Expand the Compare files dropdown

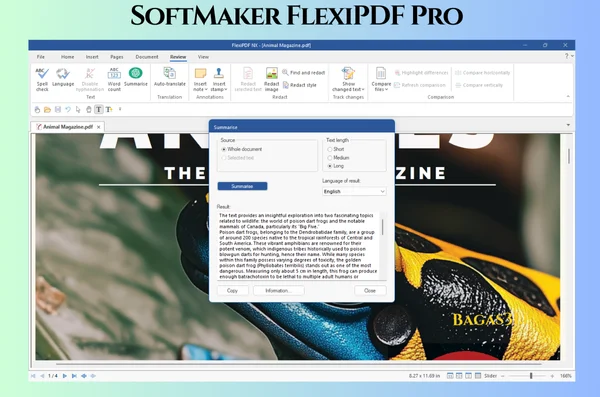coord(386,90)
